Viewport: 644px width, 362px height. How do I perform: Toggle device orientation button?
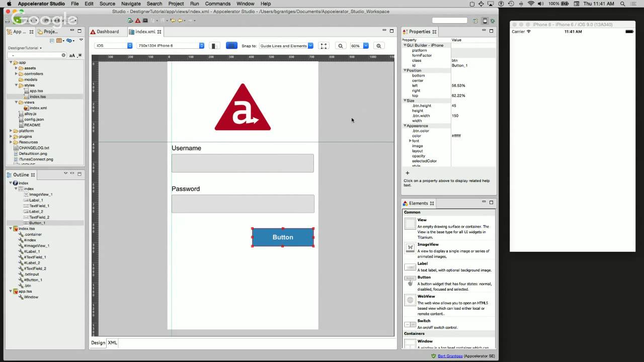(x=214, y=46)
